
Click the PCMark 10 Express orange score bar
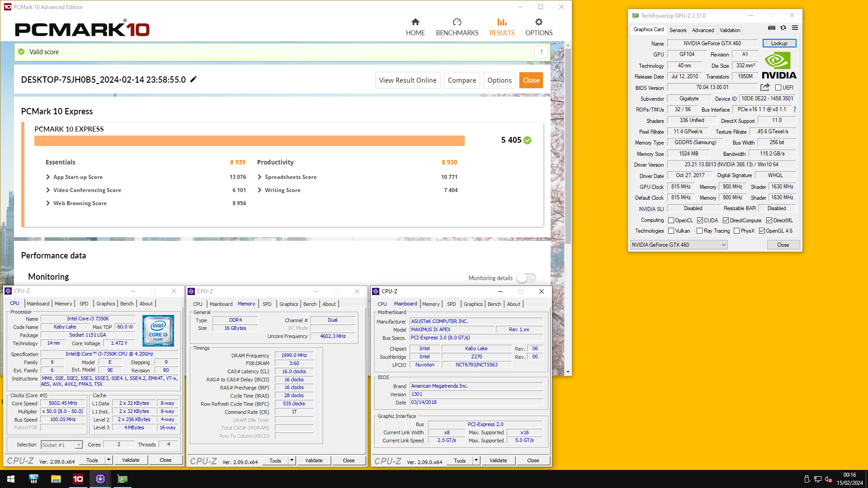click(250, 141)
